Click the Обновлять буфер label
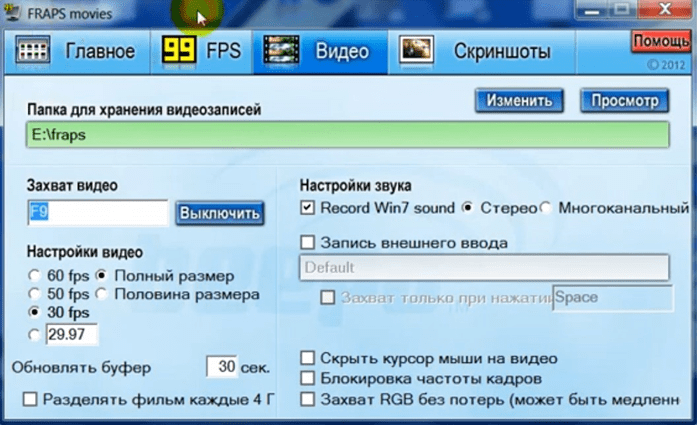Screen dimensions: 698x426 coord(81,368)
